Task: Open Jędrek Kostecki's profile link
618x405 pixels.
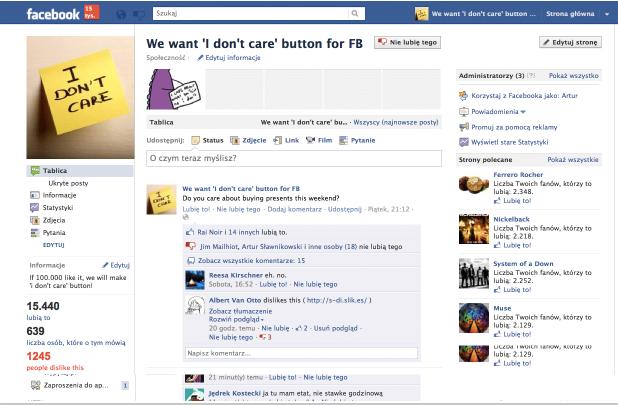Action: pyautogui.click(x=235, y=393)
